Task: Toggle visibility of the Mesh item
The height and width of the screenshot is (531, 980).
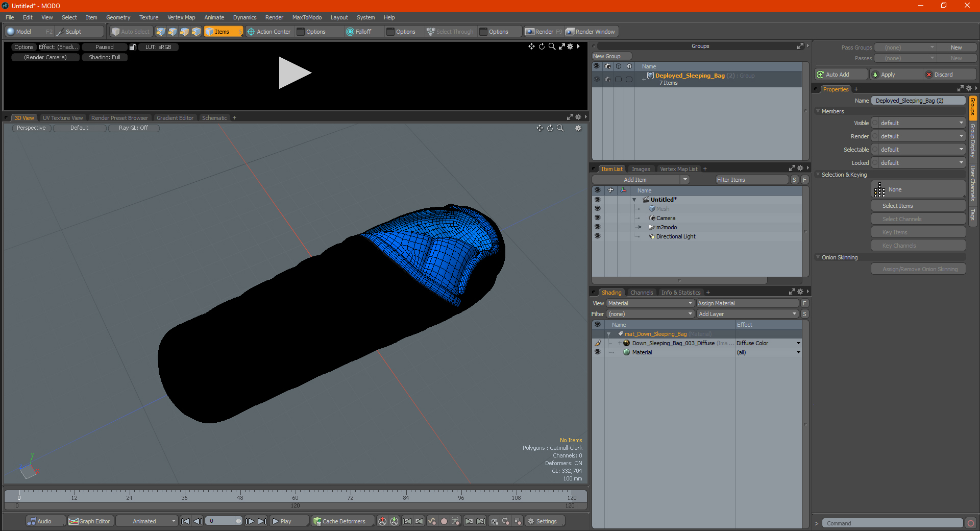Action: point(597,209)
